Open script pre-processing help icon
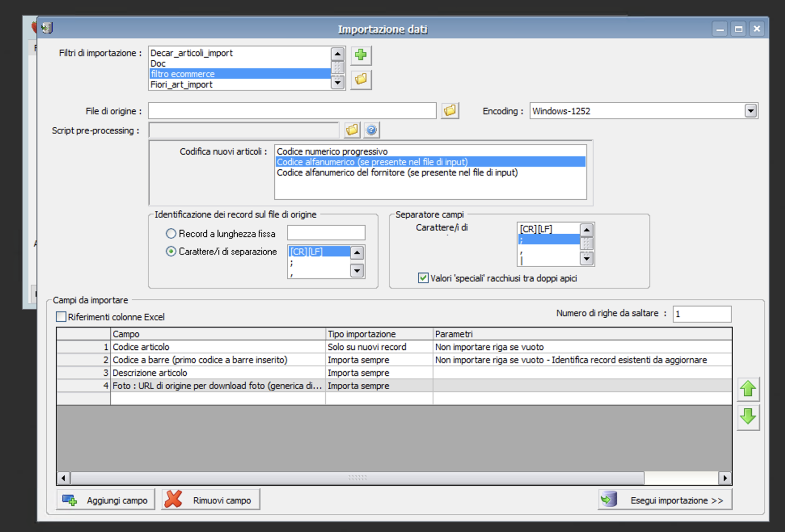The width and height of the screenshot is (785, 532). [x=371, y=130]
